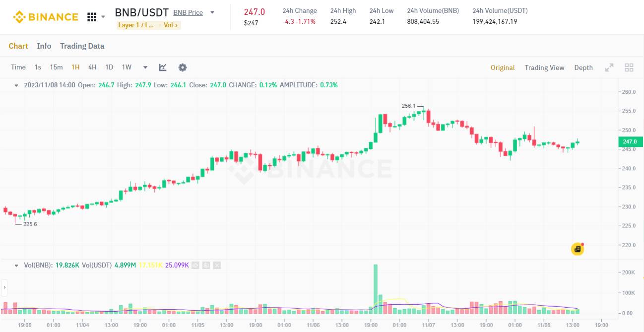Select the Time line chart mode
This screenshot has height=332, width=644.
point(18,67)
